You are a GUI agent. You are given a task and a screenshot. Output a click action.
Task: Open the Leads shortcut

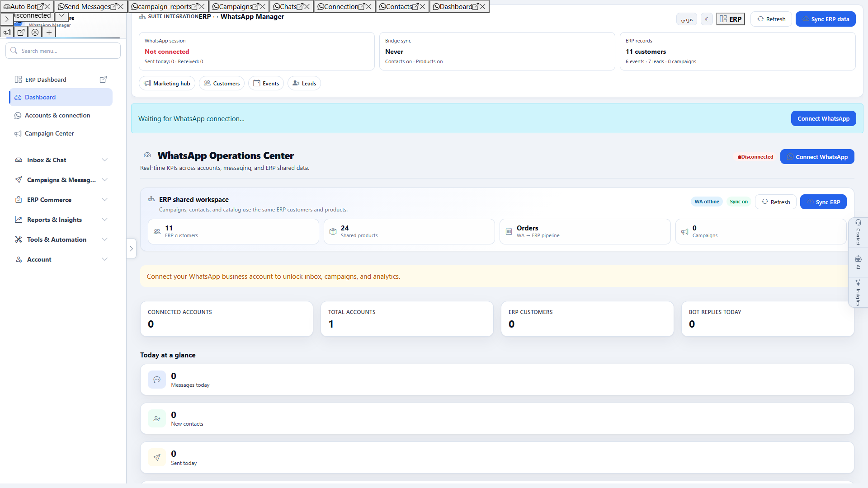pyautogui.click(x=304, y=83)
